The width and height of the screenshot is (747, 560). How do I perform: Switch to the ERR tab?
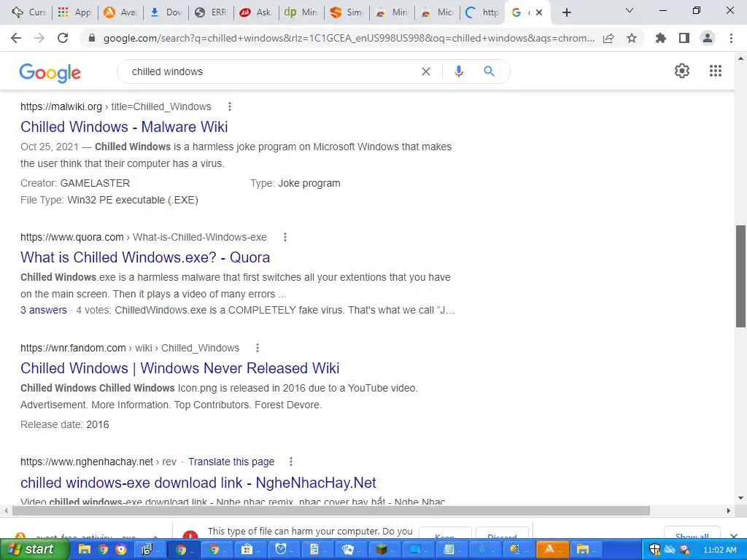pos(212,12)
